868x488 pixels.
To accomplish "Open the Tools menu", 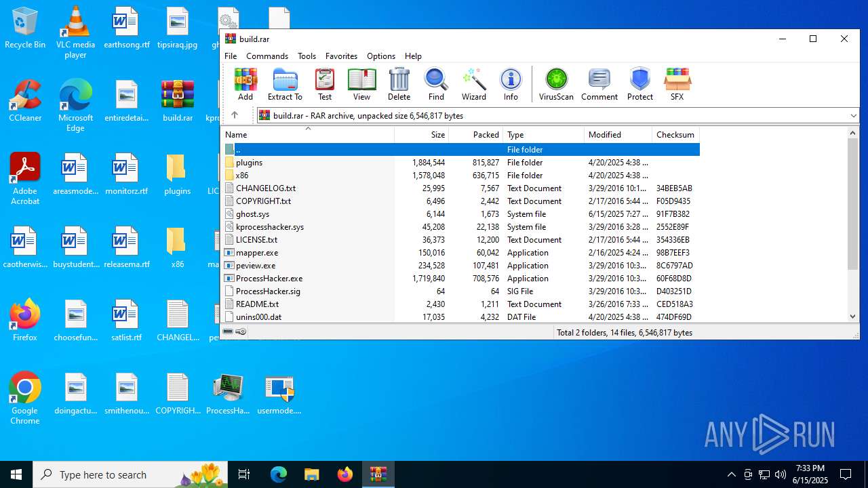I will (307, 56).
